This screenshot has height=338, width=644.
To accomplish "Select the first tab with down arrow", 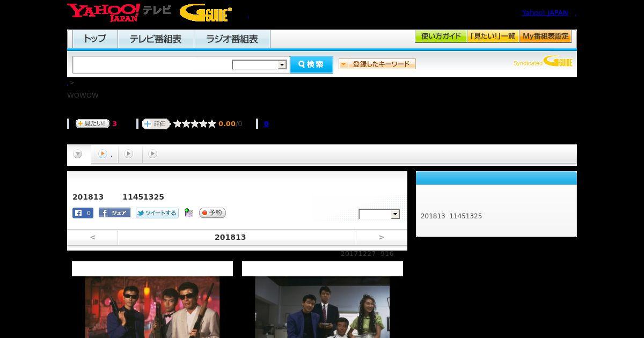I will (78, 155).
